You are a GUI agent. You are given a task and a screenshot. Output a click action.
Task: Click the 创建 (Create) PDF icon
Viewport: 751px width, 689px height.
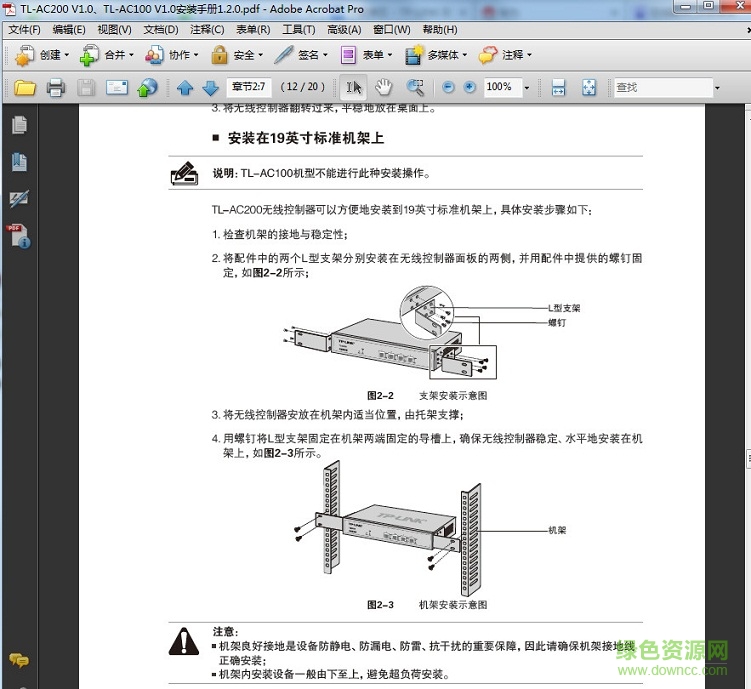pos(24,56)
